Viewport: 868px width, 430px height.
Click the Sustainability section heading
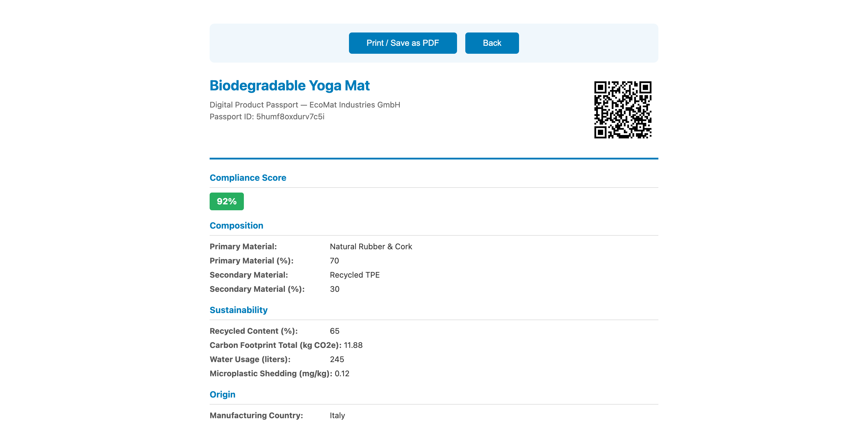(238, 310)
